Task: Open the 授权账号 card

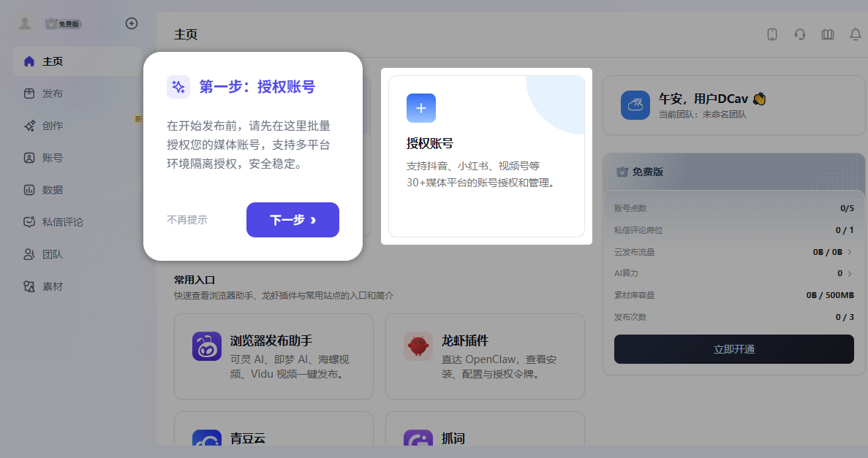Action: 486,156
